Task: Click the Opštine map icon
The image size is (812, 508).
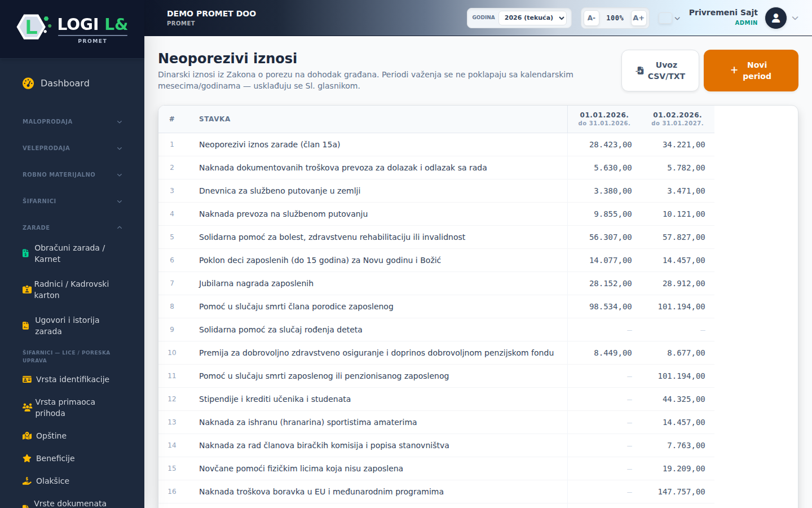Action: [27, 436]
